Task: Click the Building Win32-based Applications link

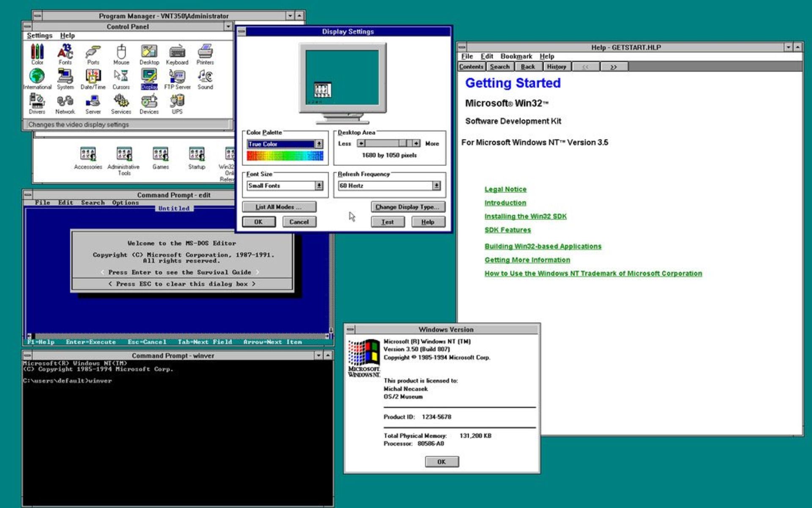Action: 542,246
